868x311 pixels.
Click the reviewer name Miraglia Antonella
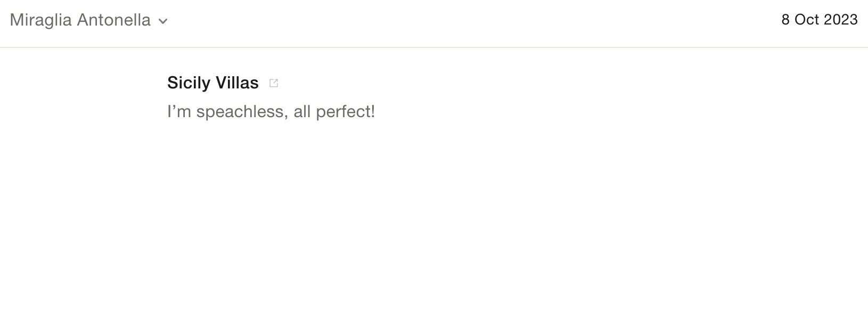click(x=80, y=20)
